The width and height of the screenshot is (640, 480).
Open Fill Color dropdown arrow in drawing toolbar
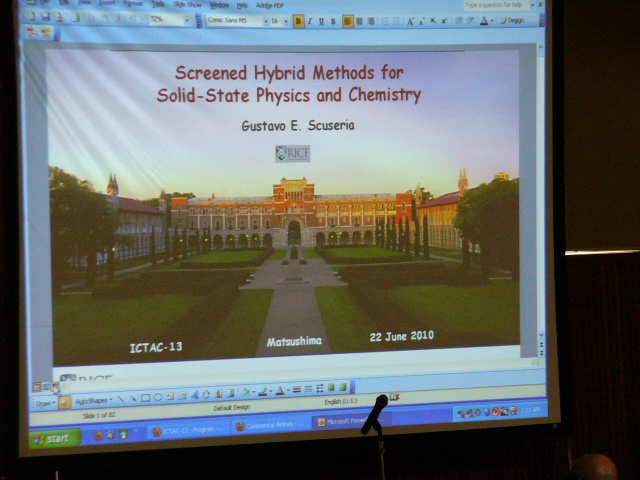pyautogui.click(x=253, y=392)
